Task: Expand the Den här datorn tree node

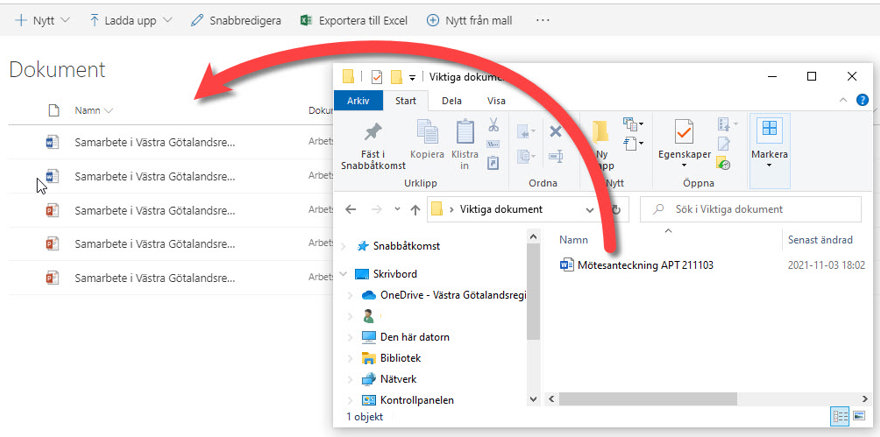Action: point(350,337)
